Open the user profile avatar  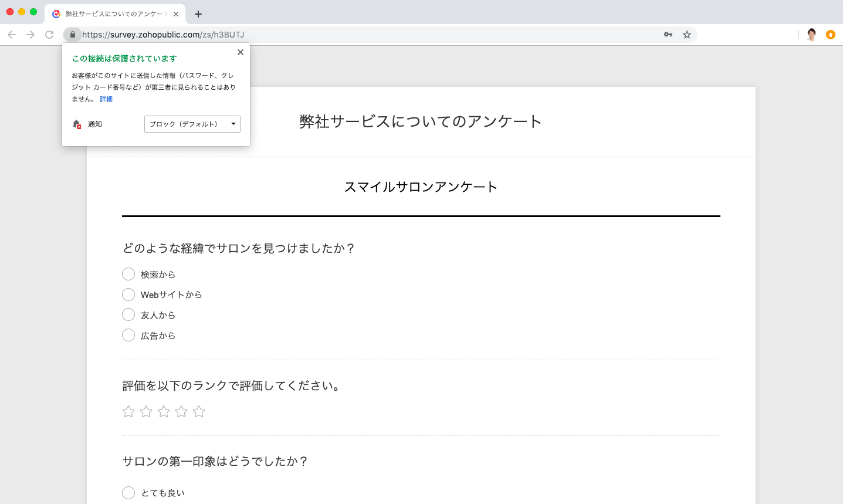point(812,35)
